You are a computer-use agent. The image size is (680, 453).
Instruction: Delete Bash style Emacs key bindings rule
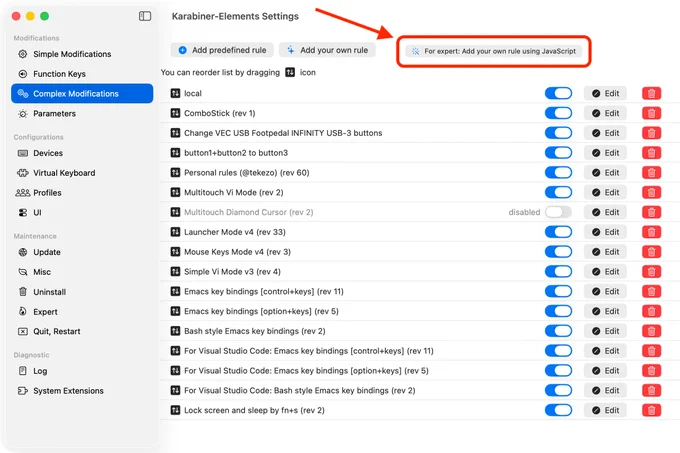(x=651, y=331)
